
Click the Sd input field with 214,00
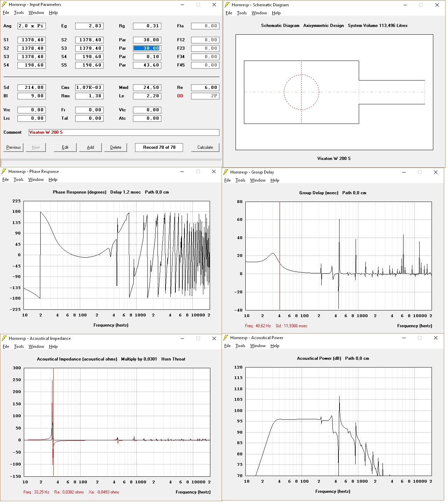pos(31,87)
